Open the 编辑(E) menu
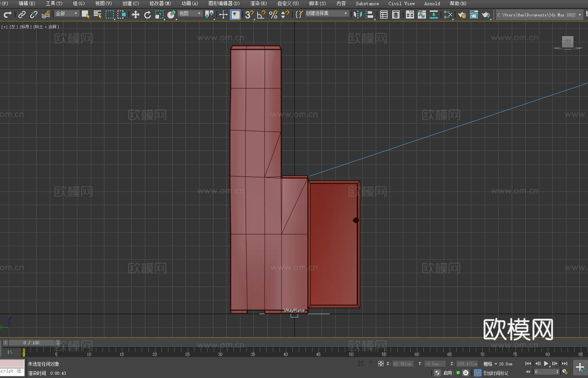The image size is (588, 378). (x=27, y=3)
